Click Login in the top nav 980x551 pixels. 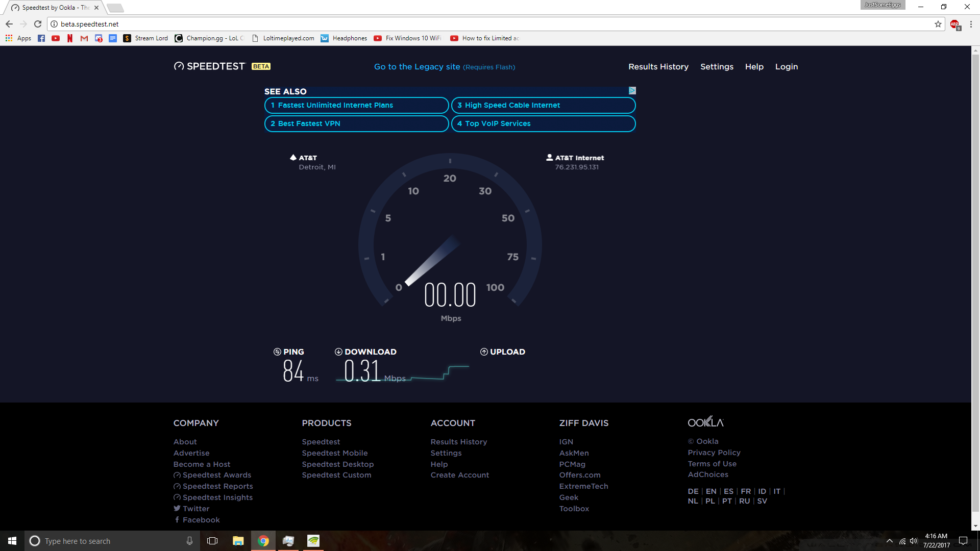pos(786,67)
